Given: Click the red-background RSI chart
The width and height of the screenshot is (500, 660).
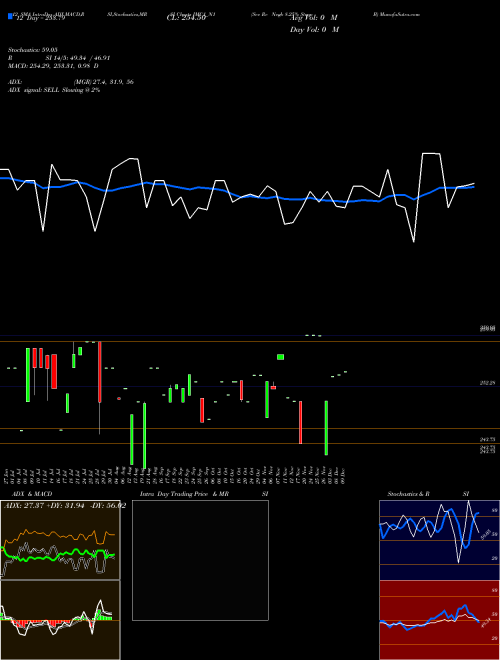Looking at the screenshot, I should pyautogui.click(x=439, y=620).
